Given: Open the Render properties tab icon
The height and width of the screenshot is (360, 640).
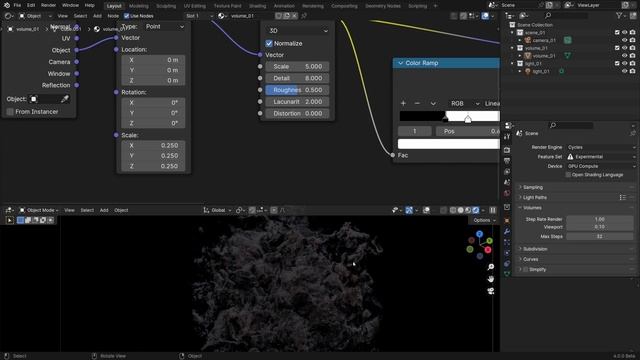Looking at the screenshot, I should [x=507, y=150].
